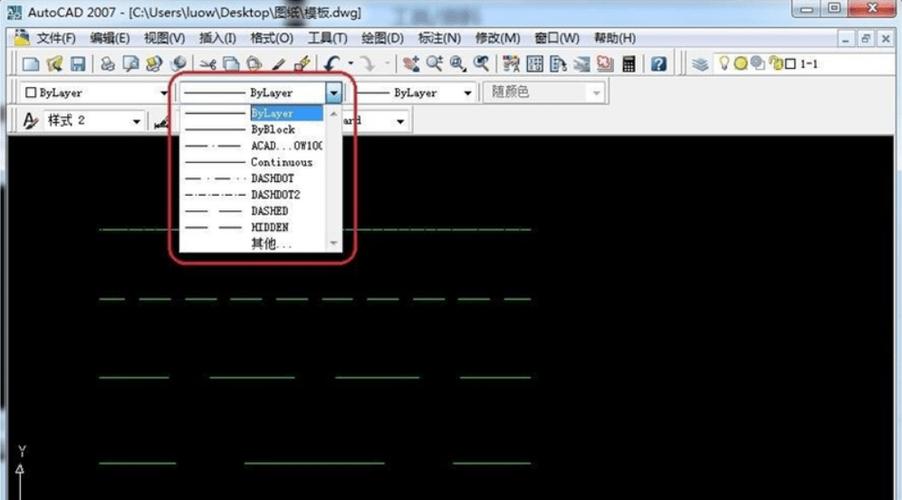Toggle the layer lock icon
Viewport: 902px width, 500px height.
(x=774, y=64)
